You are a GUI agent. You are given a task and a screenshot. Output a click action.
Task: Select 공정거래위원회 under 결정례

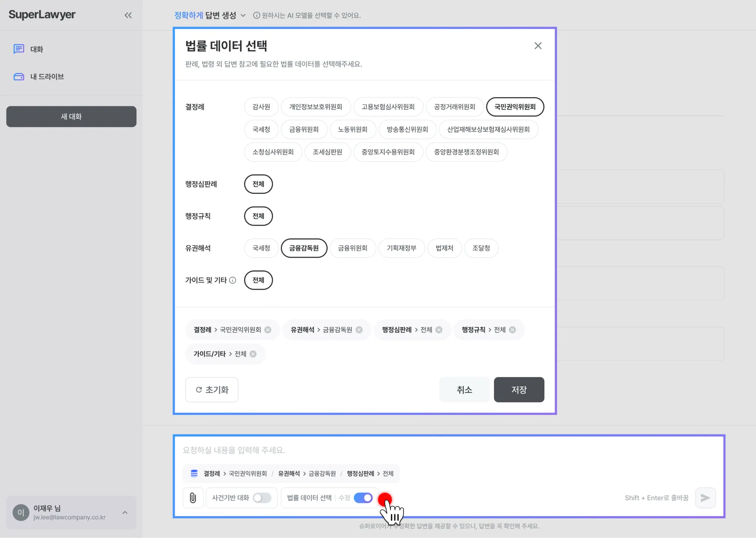454,107
